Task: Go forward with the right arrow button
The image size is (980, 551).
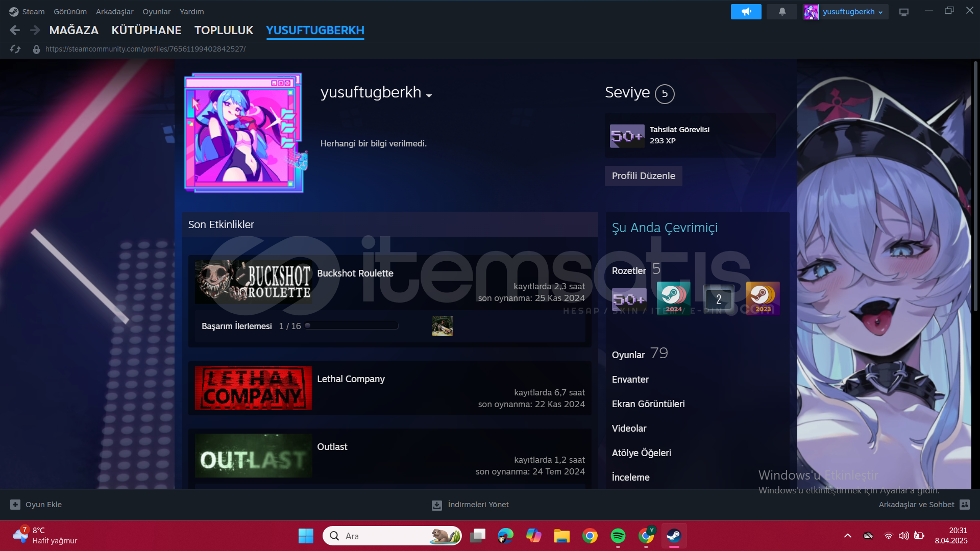Action: click(35, 30)
